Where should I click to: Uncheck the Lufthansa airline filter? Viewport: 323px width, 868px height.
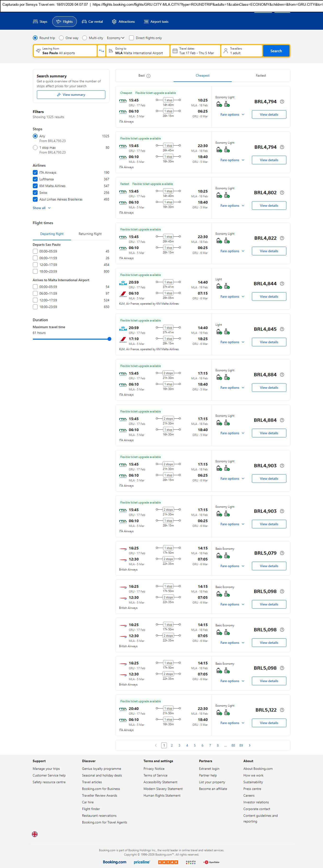(x=35, y=179)
